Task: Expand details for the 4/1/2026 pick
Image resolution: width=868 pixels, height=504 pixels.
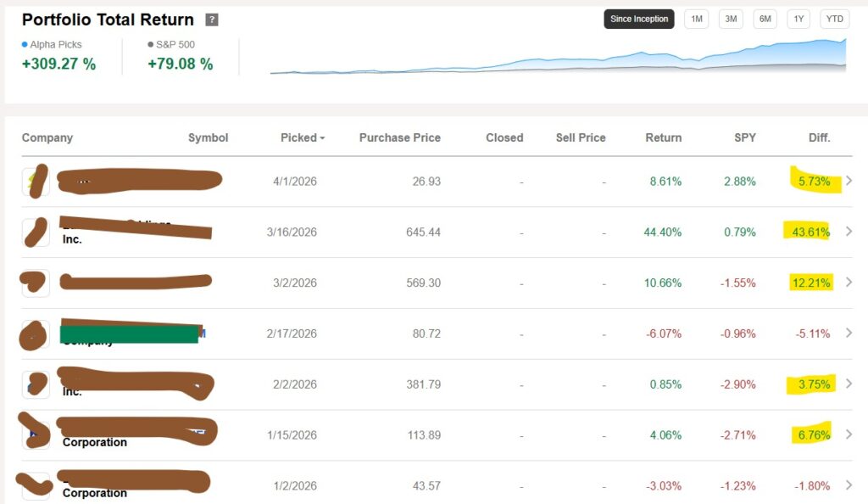Action: (849, 181)
